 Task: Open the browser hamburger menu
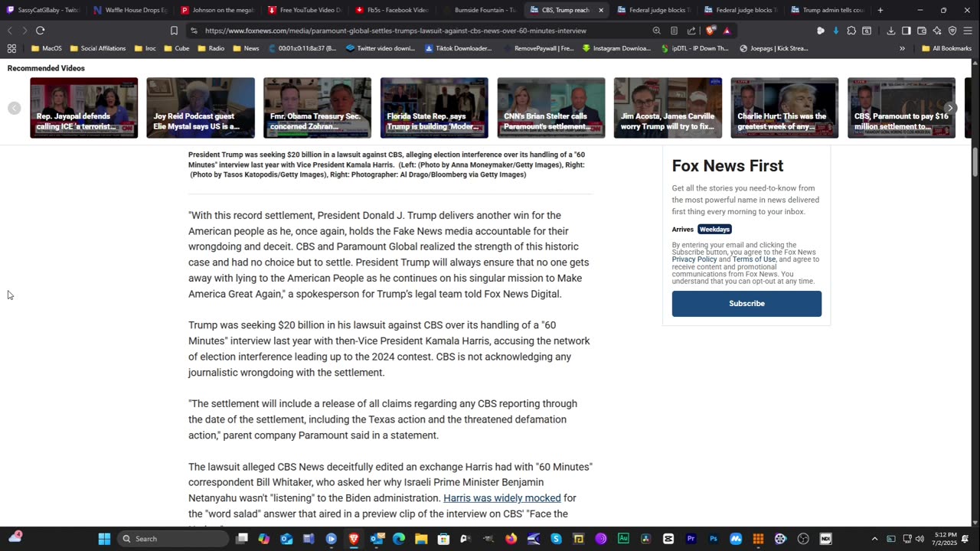click(969, 31)
